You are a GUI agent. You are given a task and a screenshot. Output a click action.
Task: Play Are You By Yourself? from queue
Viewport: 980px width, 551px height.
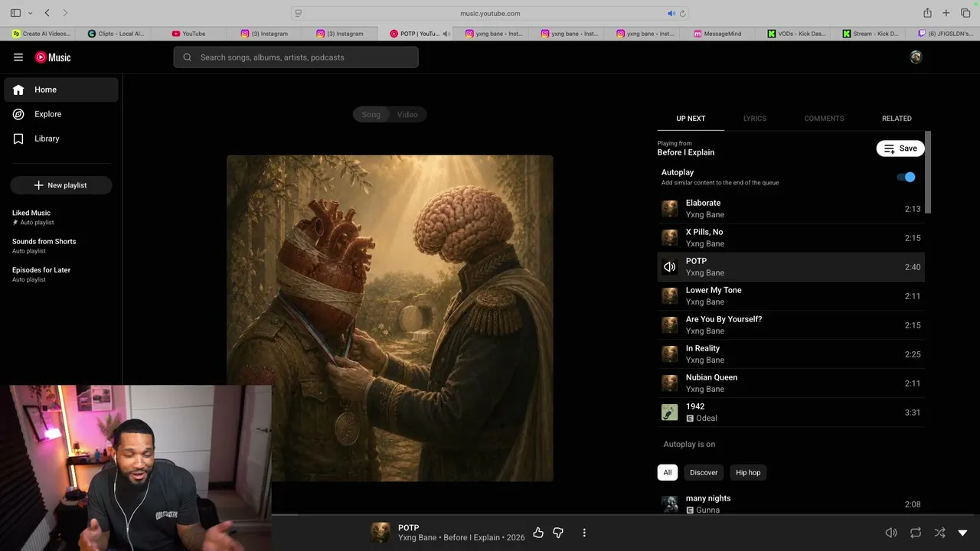pyautogui.click(x=791, y=325)
